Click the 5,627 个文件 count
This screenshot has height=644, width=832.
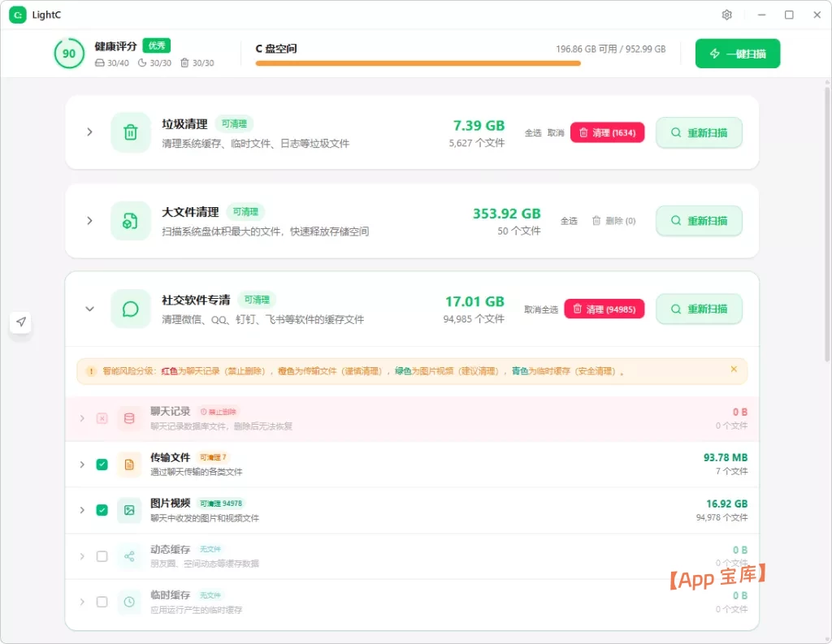[476, 143]
